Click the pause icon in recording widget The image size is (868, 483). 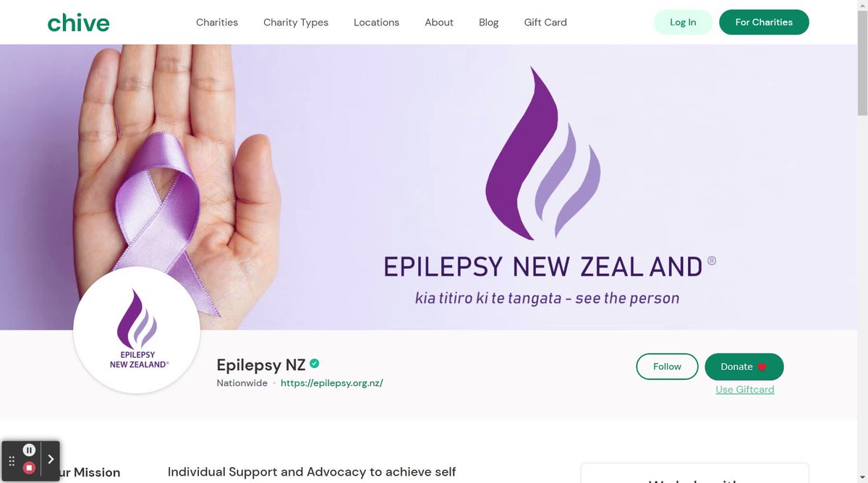pos(29,450)
